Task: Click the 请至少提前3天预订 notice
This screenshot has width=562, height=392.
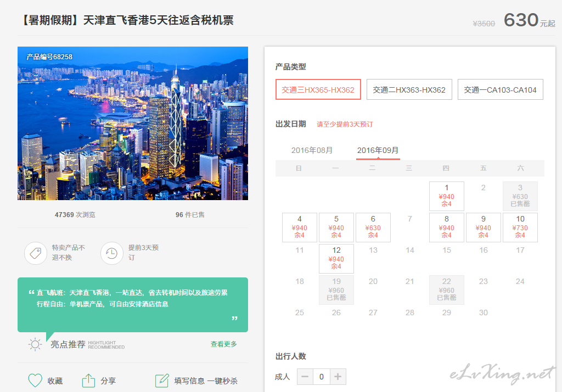Action: coord(345,124)
